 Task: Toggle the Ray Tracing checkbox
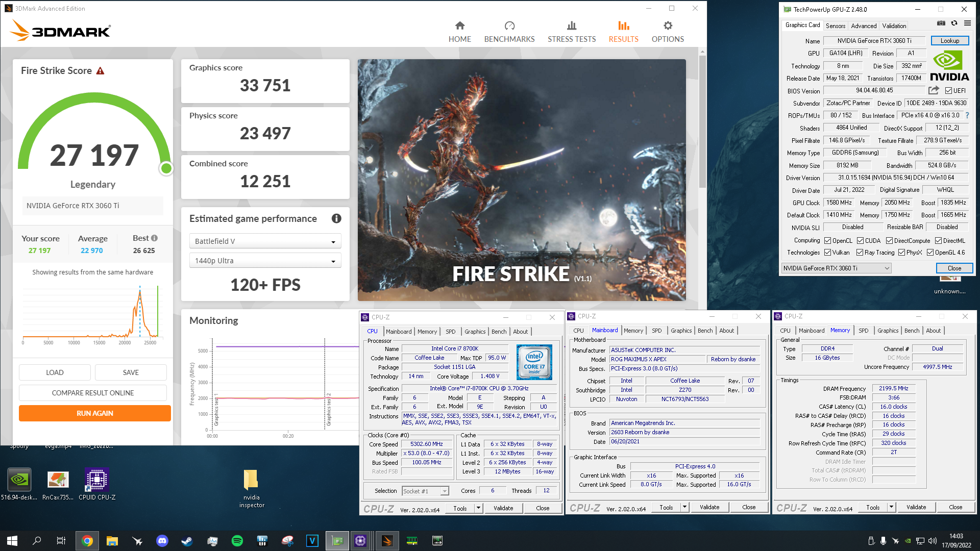pos(860,253)
